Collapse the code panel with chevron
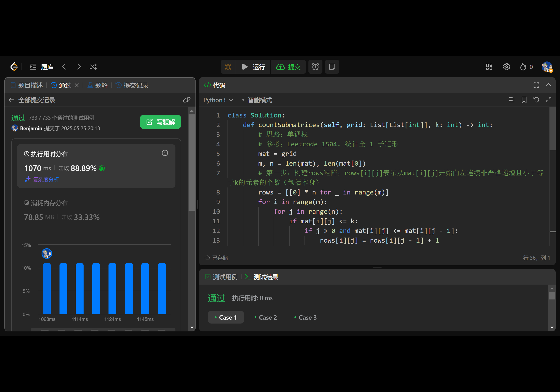This screenshot has height=392, width=560. pyautogui.click(x=549, y=85)
